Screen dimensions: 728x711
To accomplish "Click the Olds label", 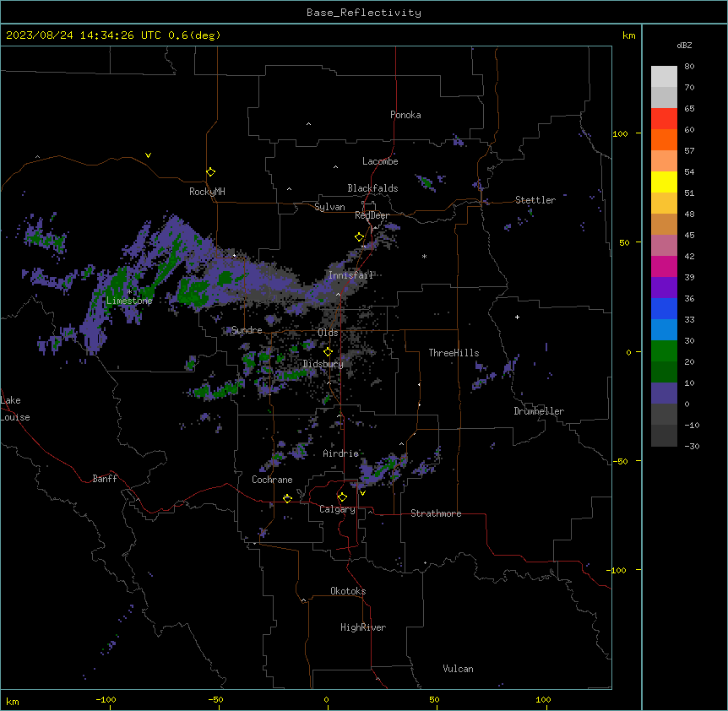I will pyautogui.click(x=328, y=333).
